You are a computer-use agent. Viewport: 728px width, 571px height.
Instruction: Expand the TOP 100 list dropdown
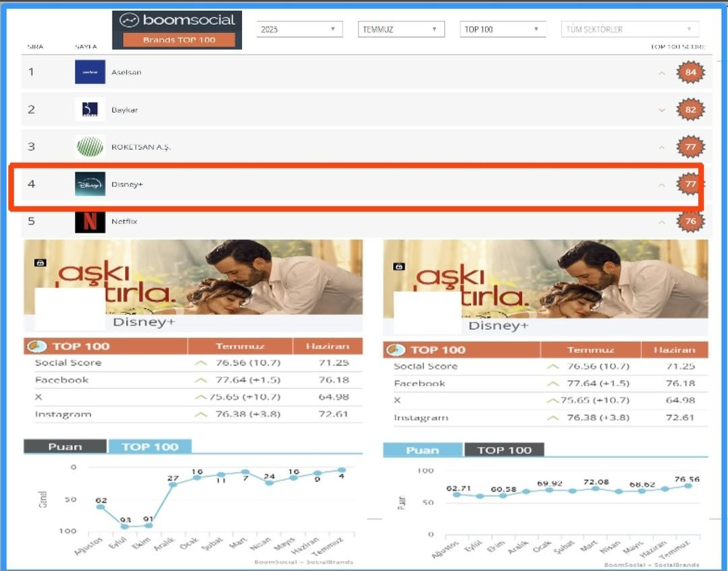(x=503, y=30)
